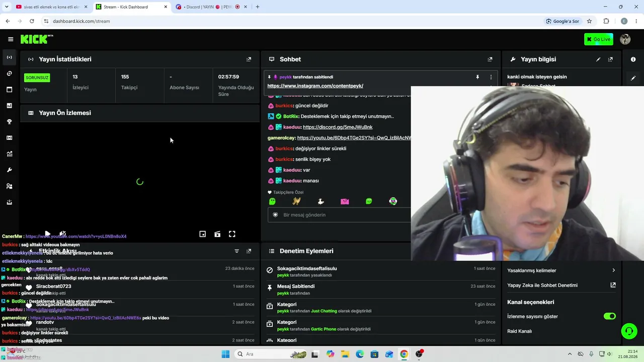Open the green support headset chat bubble
This screenshot has width=644, height=362.
coord(628,331)
